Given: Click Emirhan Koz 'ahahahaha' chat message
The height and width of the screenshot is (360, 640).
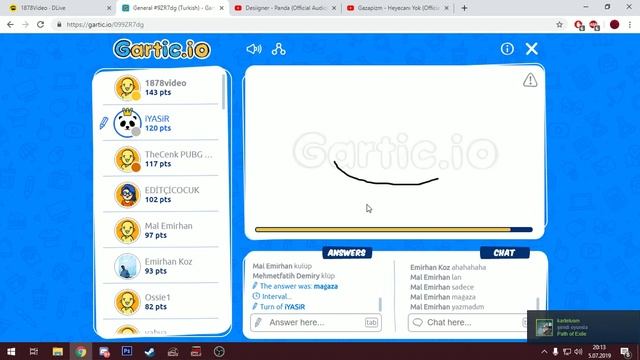Looking at the screenshot, I should [448, 267].
